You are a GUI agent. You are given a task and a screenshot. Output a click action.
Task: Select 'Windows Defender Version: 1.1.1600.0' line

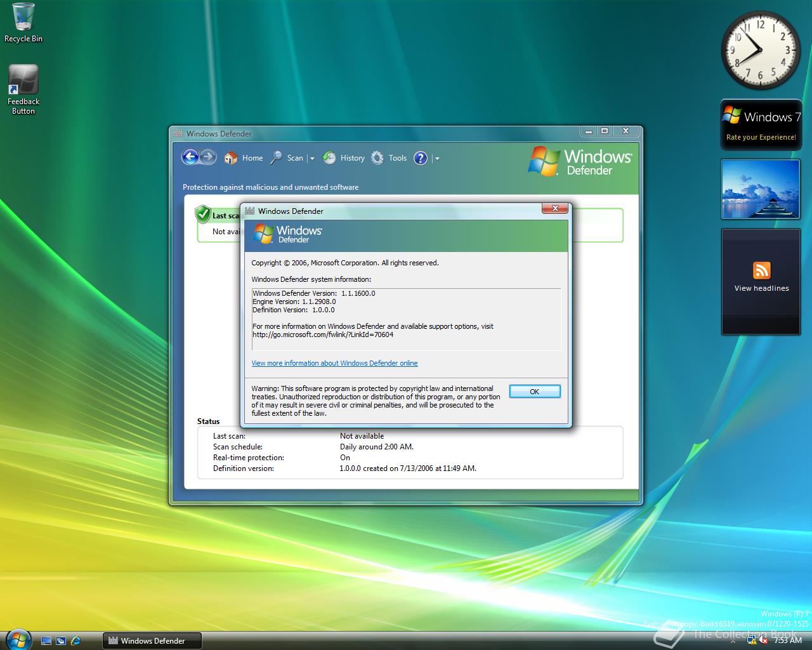pyautogui.click(x=314, y=293)
